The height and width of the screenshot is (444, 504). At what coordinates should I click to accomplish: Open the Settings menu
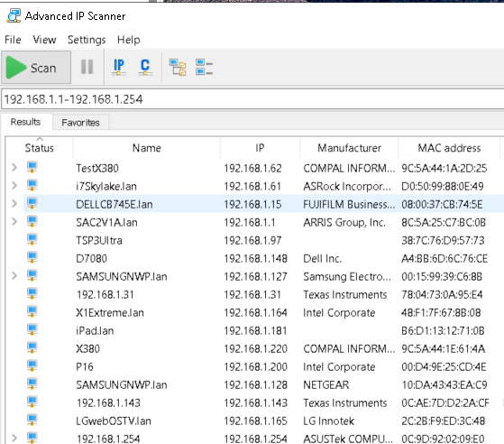click(x=87, y=40)
